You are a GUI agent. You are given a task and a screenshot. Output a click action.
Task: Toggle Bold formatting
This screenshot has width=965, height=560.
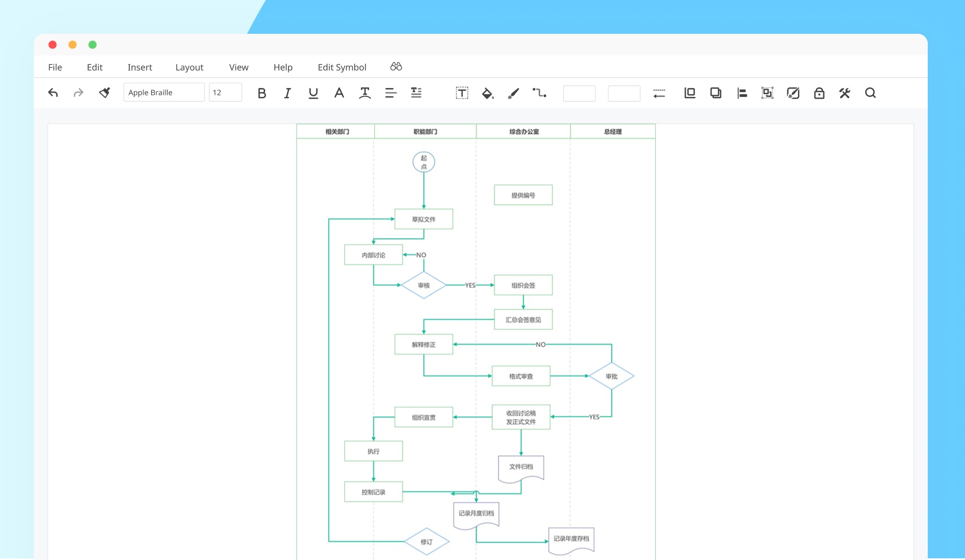[262, 93]
